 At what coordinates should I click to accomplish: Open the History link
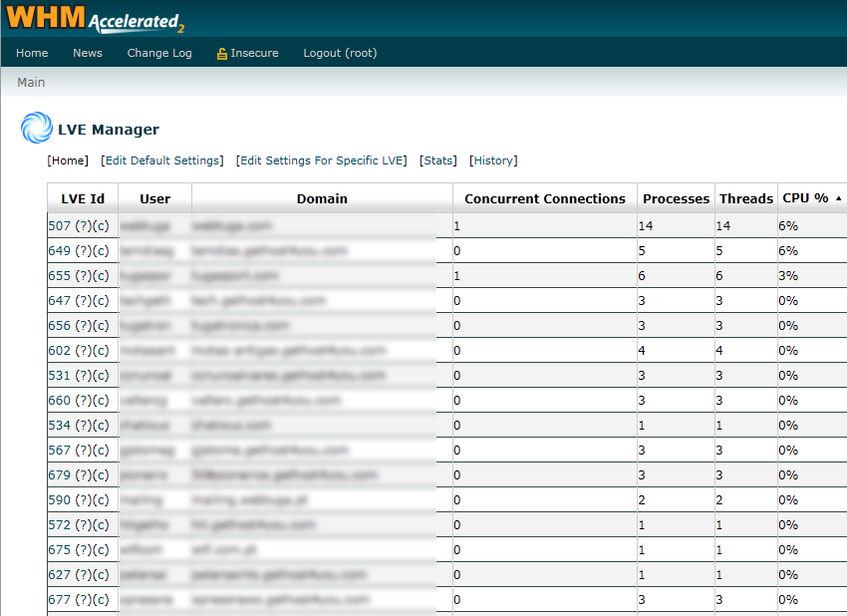pyautogui.click(x=493, y=160)
